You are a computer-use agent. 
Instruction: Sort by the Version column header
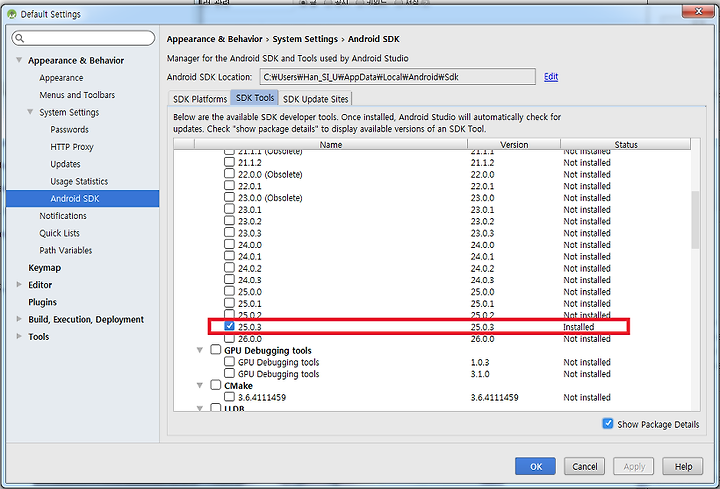click(514, 144)
